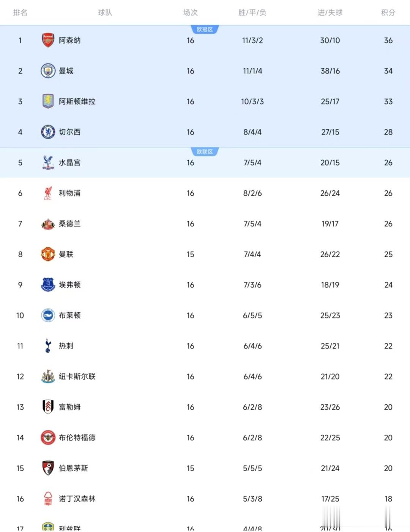Open 桑德兰 team name link
This screenshot has height=532, width=410.
[69, 224]
